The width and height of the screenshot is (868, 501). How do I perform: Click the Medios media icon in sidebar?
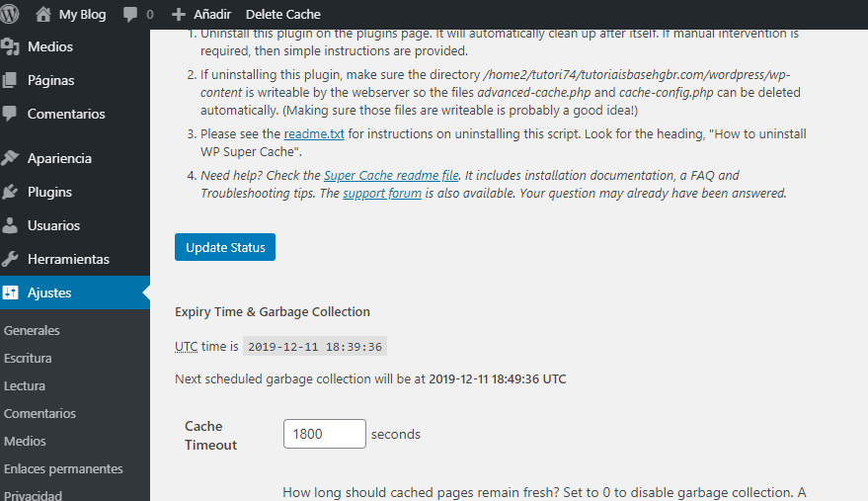click(10, 47)
